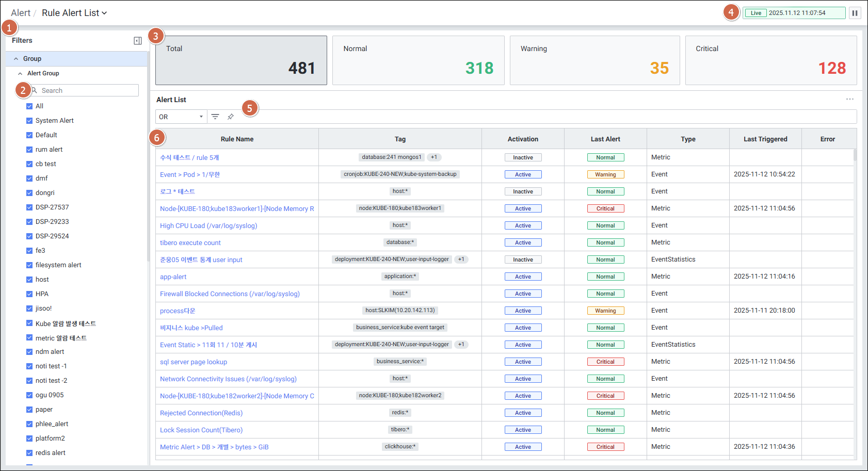Click the +1 tag badge on first row
Screen dimensions: 868x471
(434, 157)
